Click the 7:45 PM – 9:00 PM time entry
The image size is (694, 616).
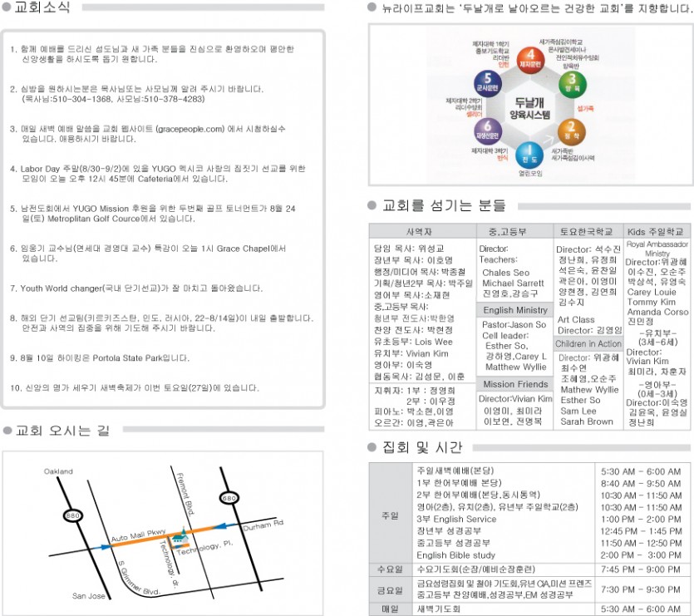(641, 569)
